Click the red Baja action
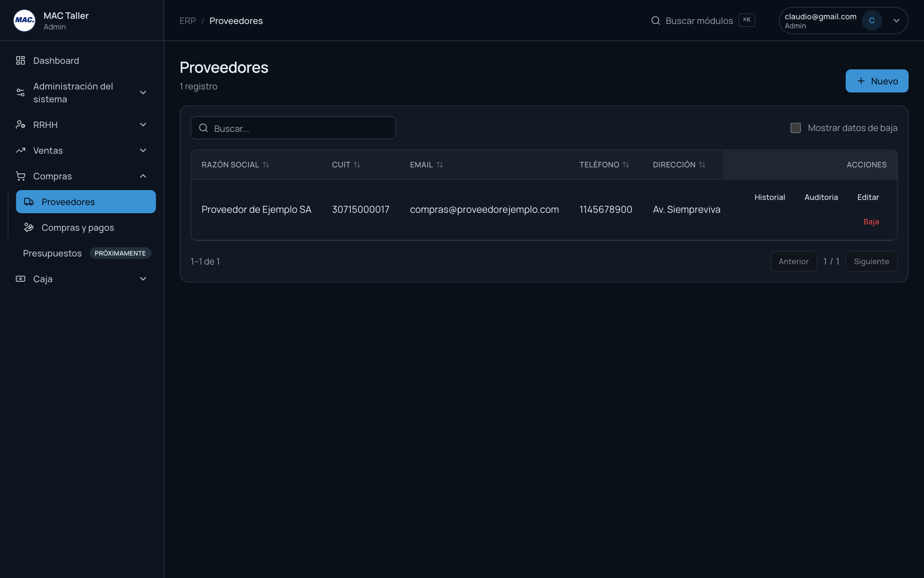The width and height of the screenshot is (924, 578). click(x=871, y=222)
